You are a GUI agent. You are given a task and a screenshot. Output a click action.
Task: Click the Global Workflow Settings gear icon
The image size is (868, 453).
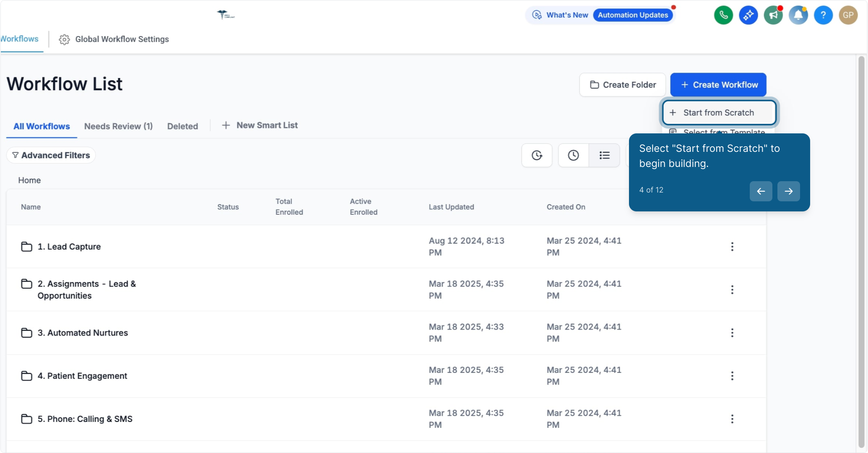(x=64, y=39)
